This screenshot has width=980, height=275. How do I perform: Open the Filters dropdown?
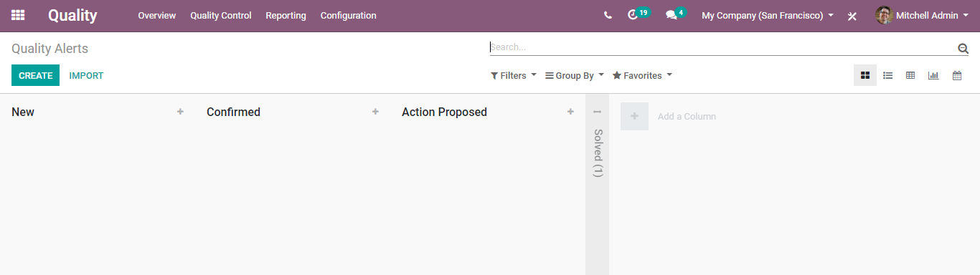[514, 75]
